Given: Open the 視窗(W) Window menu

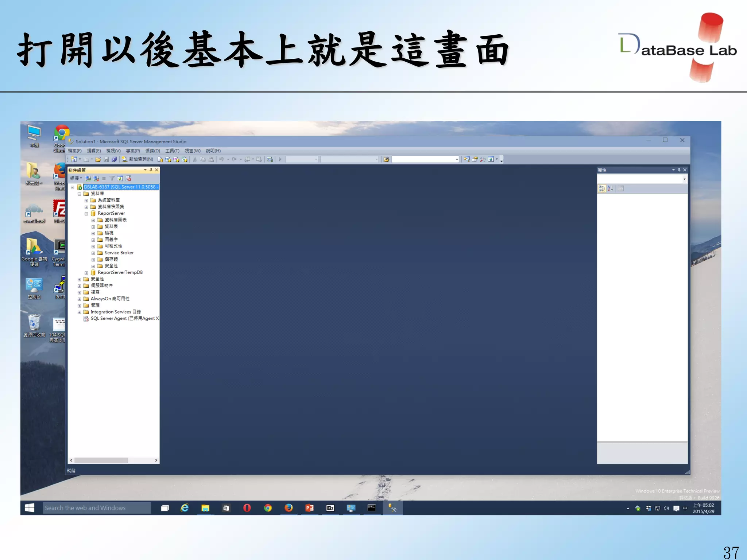Looking at the screenshot, I should click(193, 151).
